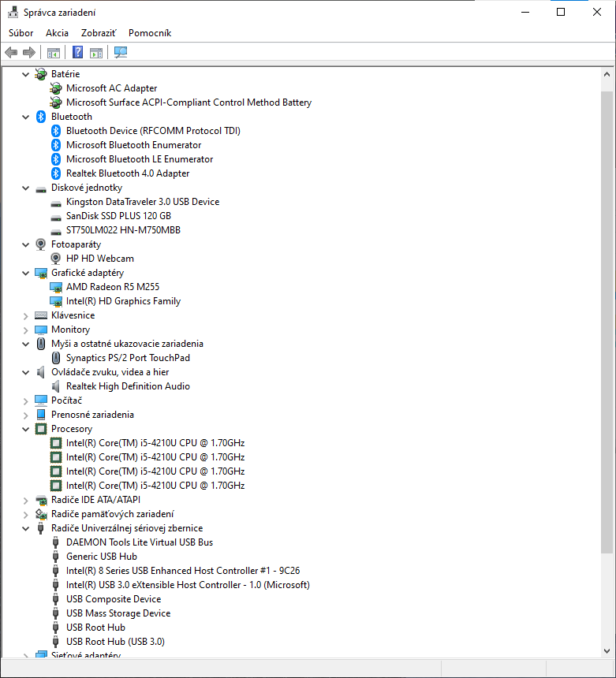Image resolution: width=616 pixels, height=678 pixels.
Task: Expand the Monitory category
Action: click(x=26, y=330)
